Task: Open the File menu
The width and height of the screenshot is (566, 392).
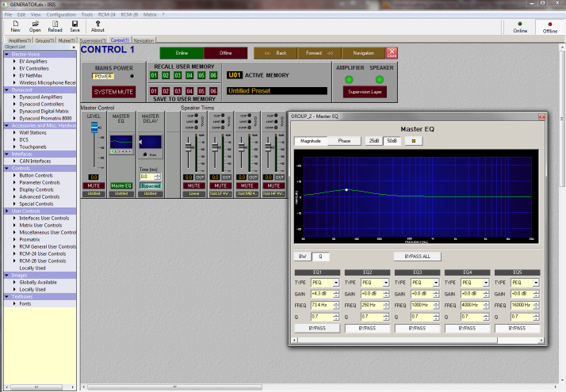Action: point(8,15)
